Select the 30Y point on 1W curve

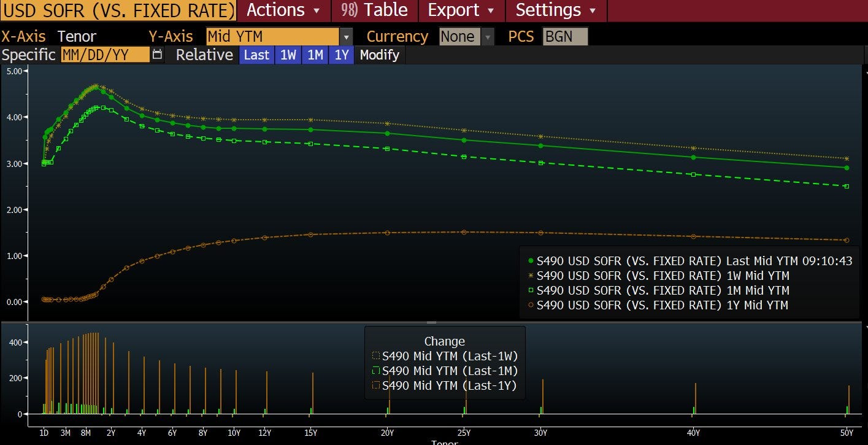point(540,136)
